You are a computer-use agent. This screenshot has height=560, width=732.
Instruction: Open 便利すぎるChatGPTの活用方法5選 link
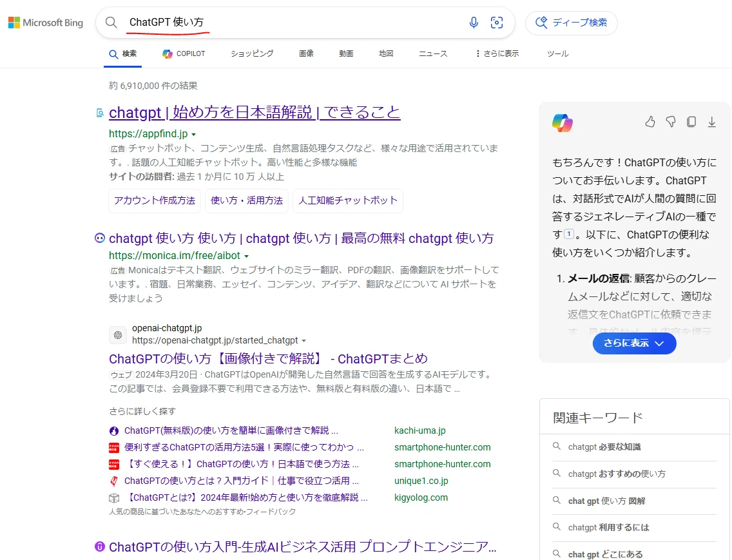tap(244, 447)
